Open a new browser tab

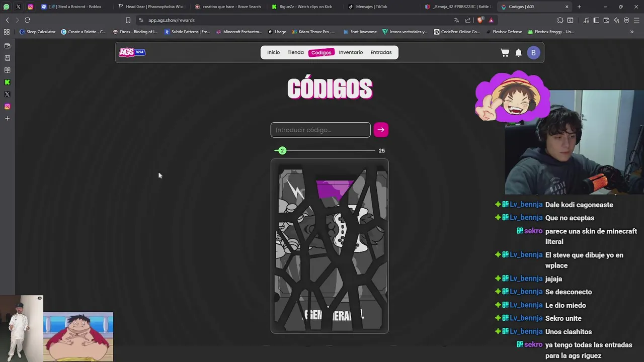579,7
